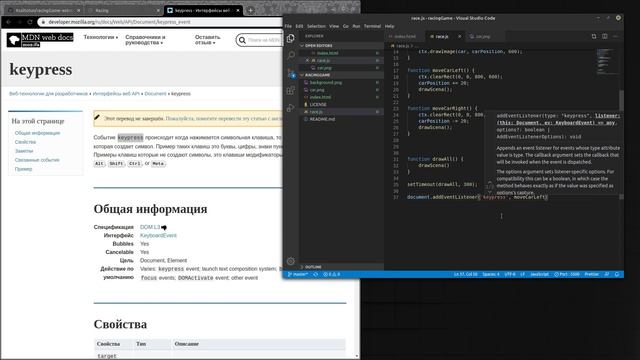Close the Racing browser tab
Screen dimensions: 640x360
coord(158,10)
